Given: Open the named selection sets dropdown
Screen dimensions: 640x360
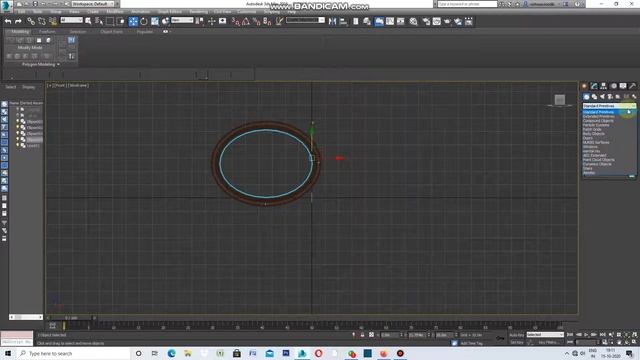Looking at the screenshot, I should (305, 20).
